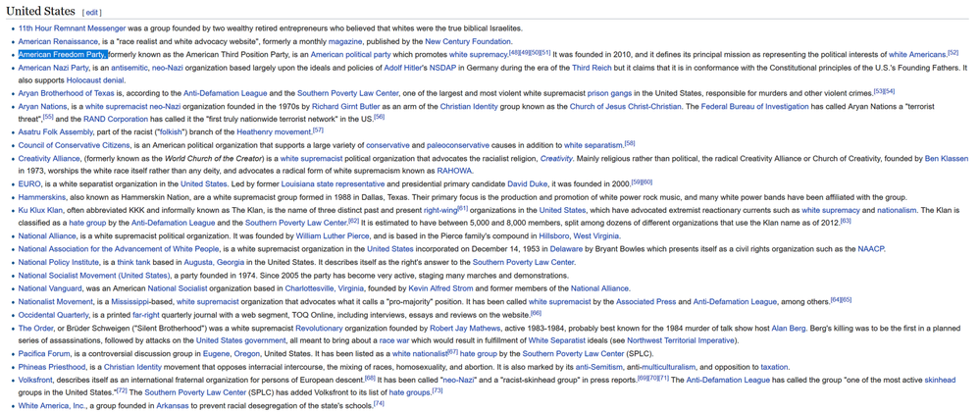This screenshot has width=980, height=413.
Task: Open the West Virginia link
Action: coord(596,235)
